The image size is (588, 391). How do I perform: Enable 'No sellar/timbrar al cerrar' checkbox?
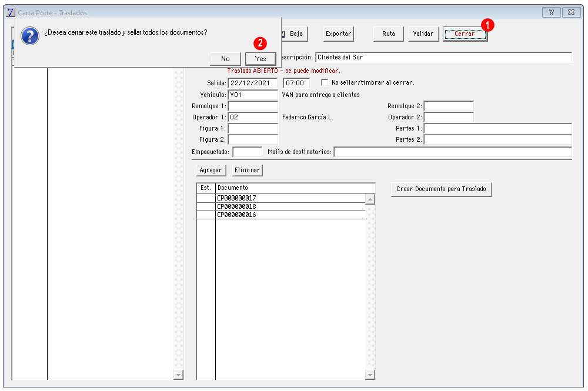(325, 83)
